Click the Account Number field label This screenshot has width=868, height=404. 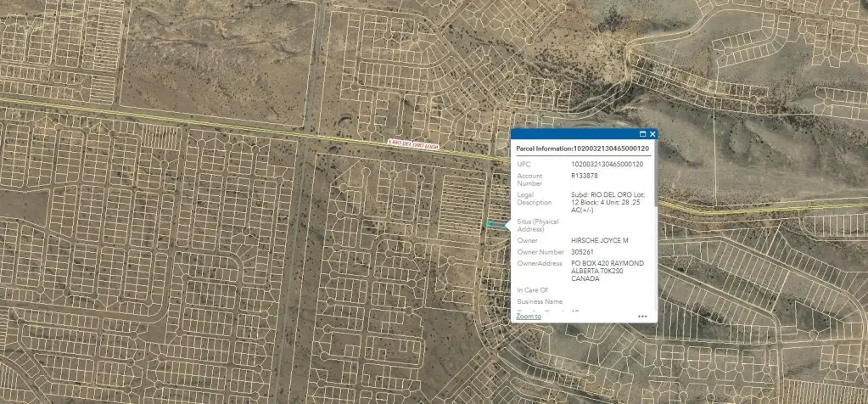tap(531, 179)
